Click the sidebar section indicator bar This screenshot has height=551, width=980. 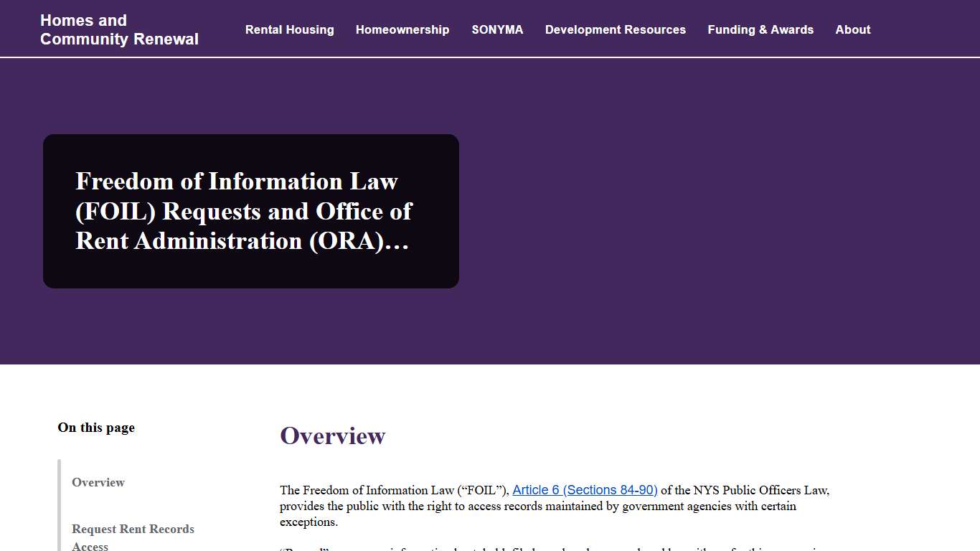tap(59, 502)
